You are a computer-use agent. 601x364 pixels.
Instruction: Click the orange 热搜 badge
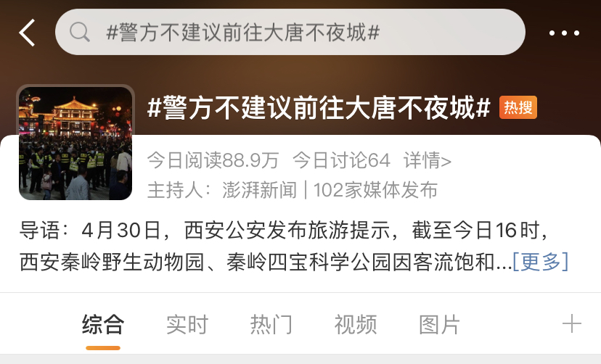(x=518, y=107)
